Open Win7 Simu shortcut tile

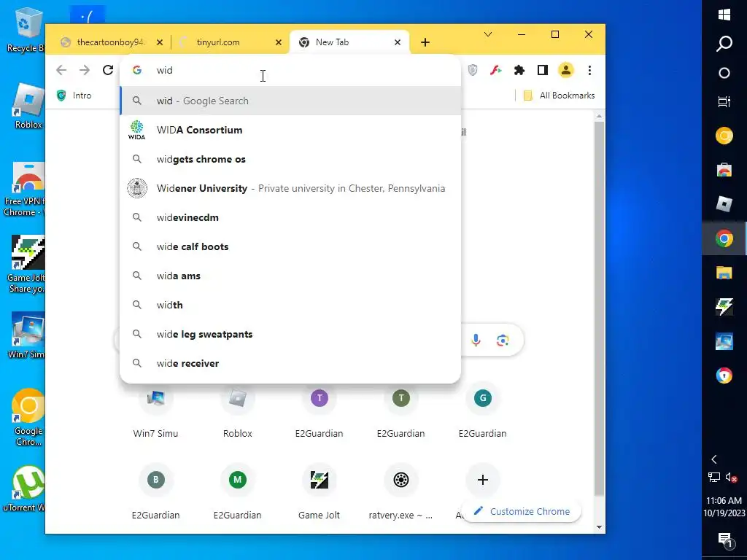coord(156,411)
